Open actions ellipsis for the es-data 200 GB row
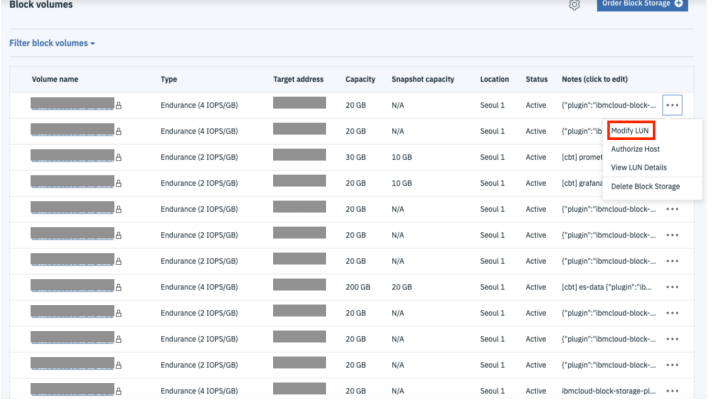Screen dimensions: 717x405 point(672,287)
